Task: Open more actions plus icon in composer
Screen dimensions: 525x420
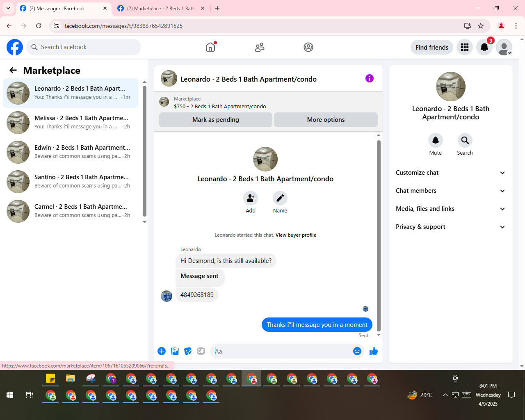Action: [162, 351]
